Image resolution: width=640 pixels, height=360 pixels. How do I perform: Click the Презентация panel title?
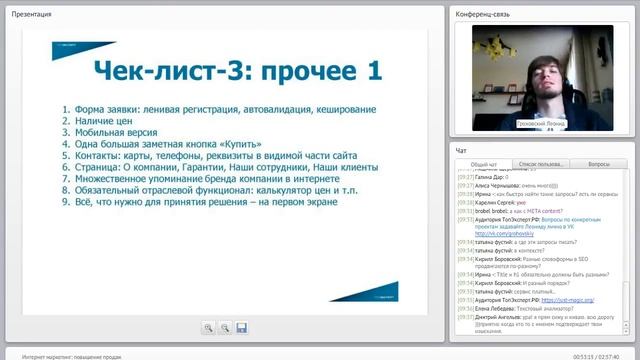point(31,14)
